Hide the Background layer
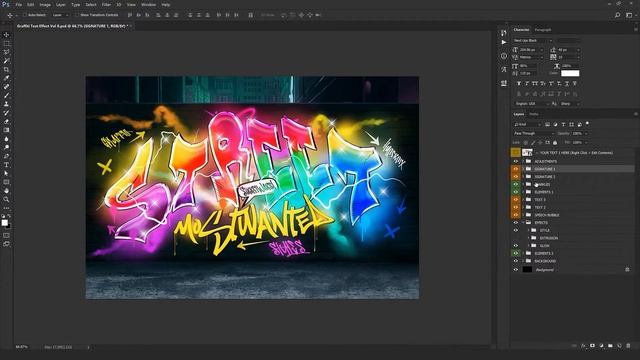The height and width of the screenshot is (360, 640). click(x=516, y=270)
